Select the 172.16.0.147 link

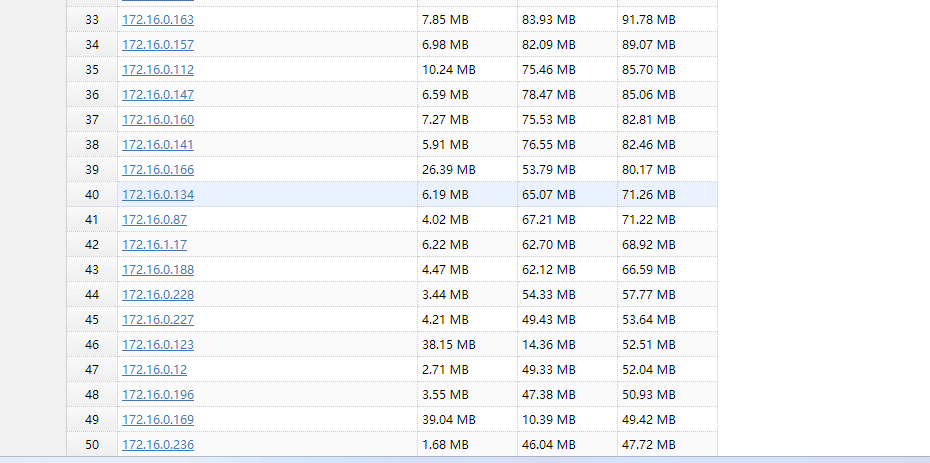click(x=158, y=95)
